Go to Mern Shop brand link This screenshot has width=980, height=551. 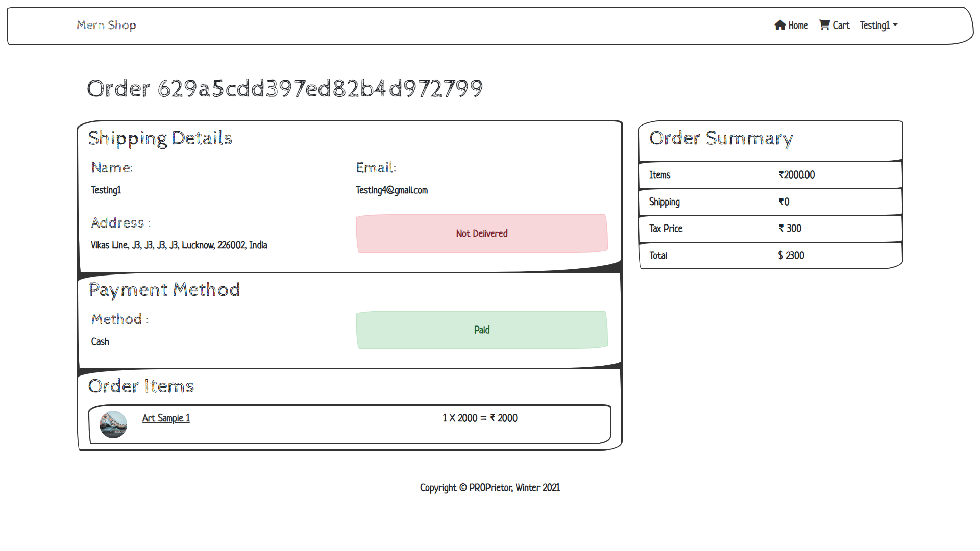[106, 25]
